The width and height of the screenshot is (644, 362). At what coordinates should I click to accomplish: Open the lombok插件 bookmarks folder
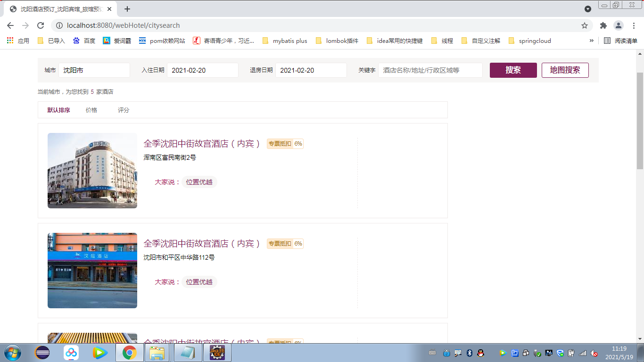[337, 41]
